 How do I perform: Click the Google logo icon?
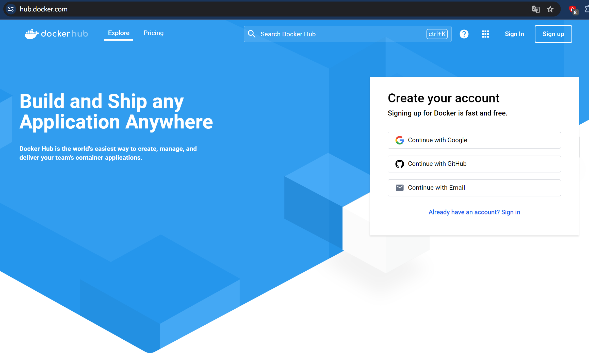[x=399, y=140]
